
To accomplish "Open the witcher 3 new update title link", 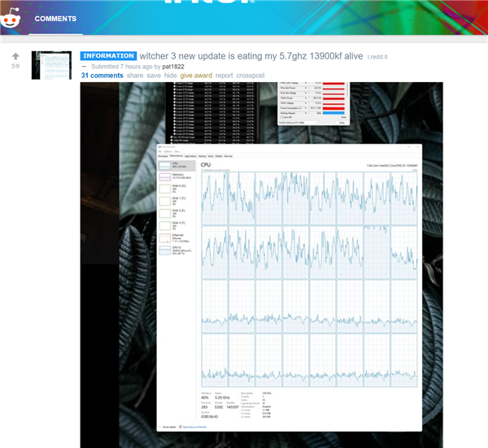I will click(x=251, y=56).
